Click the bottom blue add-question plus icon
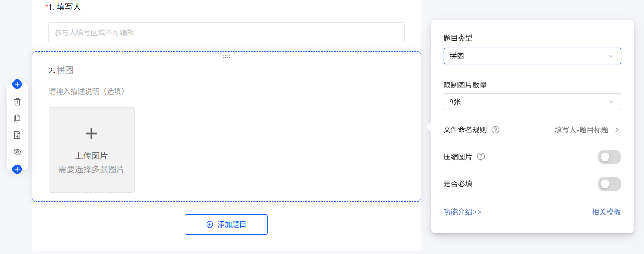The image size is (644, 254). click(17, 169)
